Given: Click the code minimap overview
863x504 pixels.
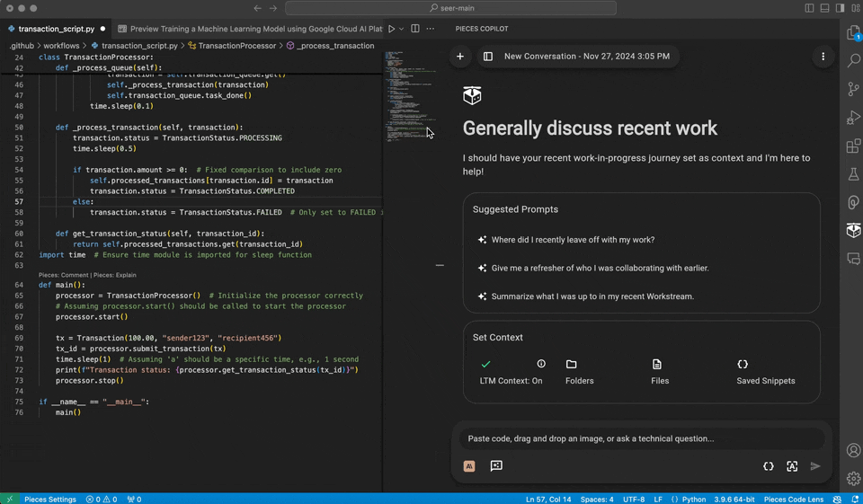Looking at the screenshot, I should pyautogui.click(x=410, y=96).
